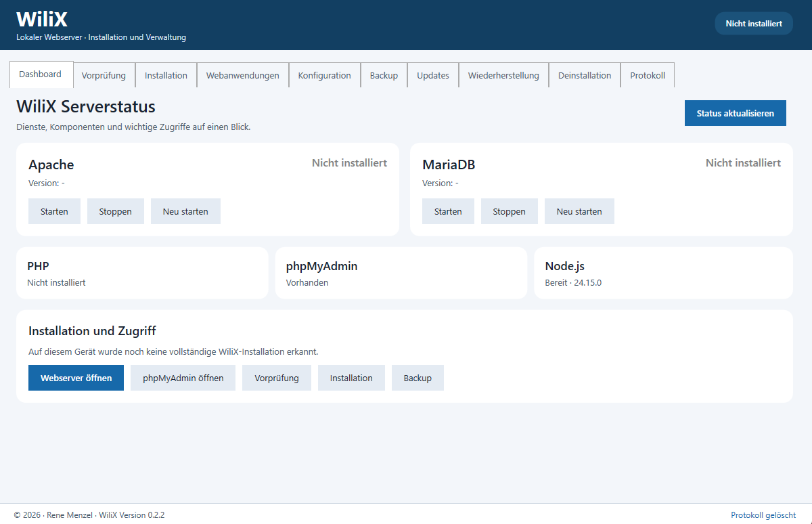The image size is (812, 524).
Task: Click 'Bereit · 24.15.0' Node.js version text
Action: pyautogui.click(x=573, y=283)
